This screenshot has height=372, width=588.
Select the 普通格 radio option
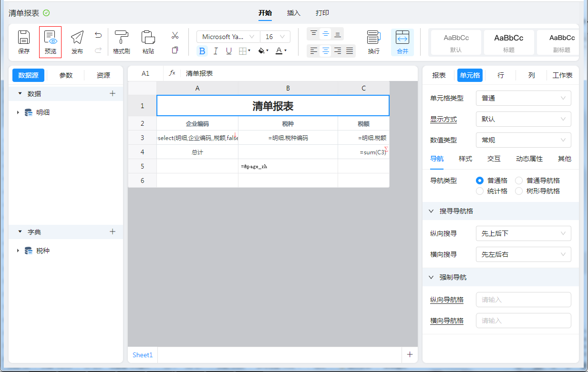[480, 181]
